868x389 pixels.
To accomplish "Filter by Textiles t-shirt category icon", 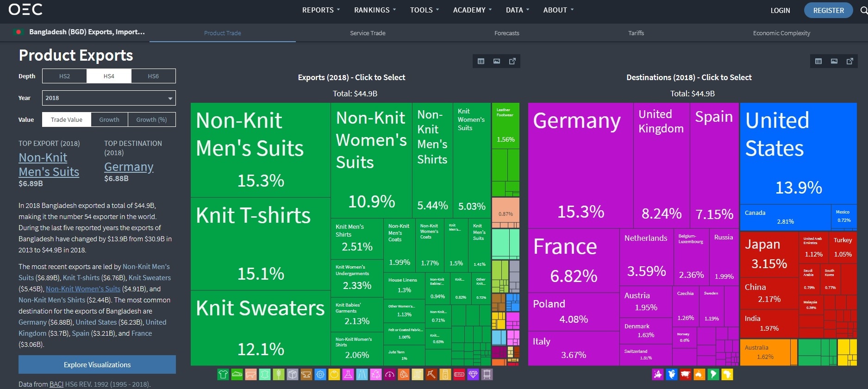I will [223, 374].
